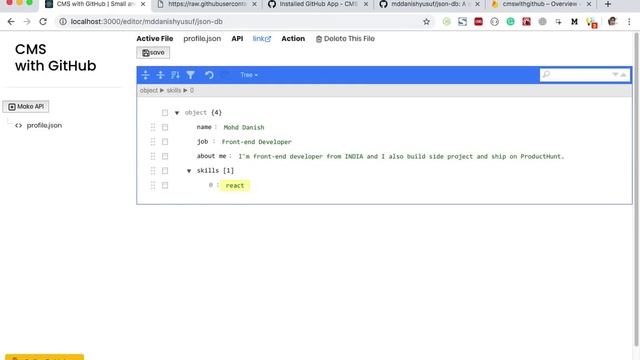The width and height of the screenshot is (640, 360).
Task: Open the Chrome three-dot menu
Action: tap(629, 22)
